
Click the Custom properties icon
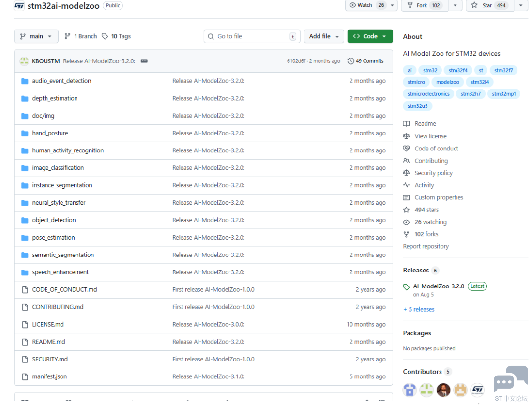[406, 197]
